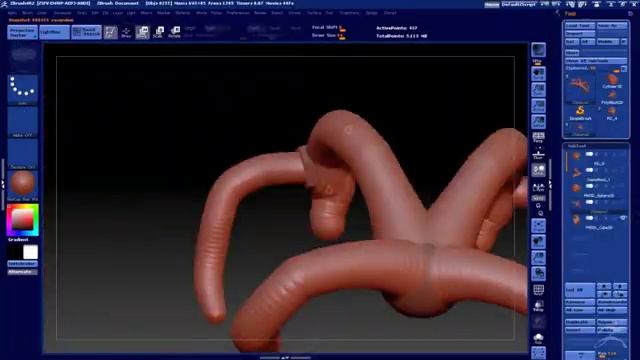Toggle the Solo mode icon

(x=539, y=338)
